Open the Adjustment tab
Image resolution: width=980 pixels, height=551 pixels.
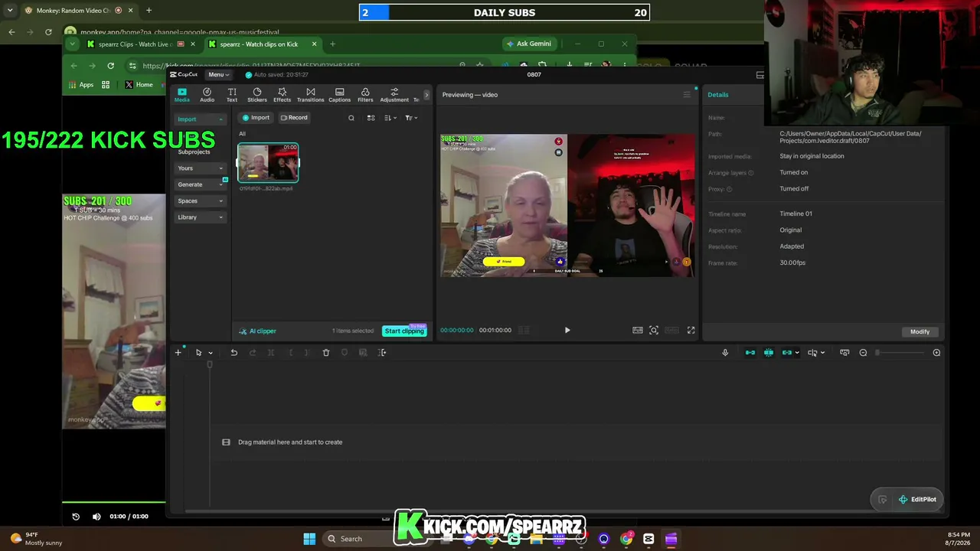pos(394,95)
